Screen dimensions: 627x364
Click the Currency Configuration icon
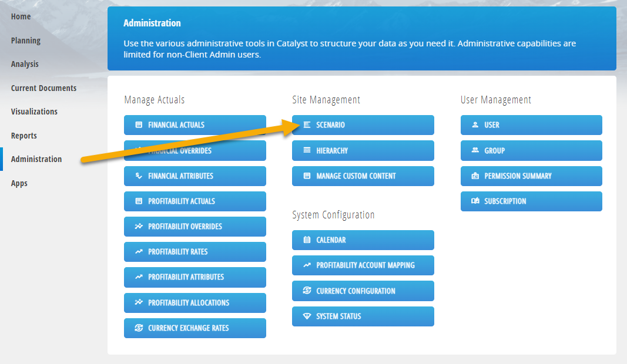(x=307, y=291)
